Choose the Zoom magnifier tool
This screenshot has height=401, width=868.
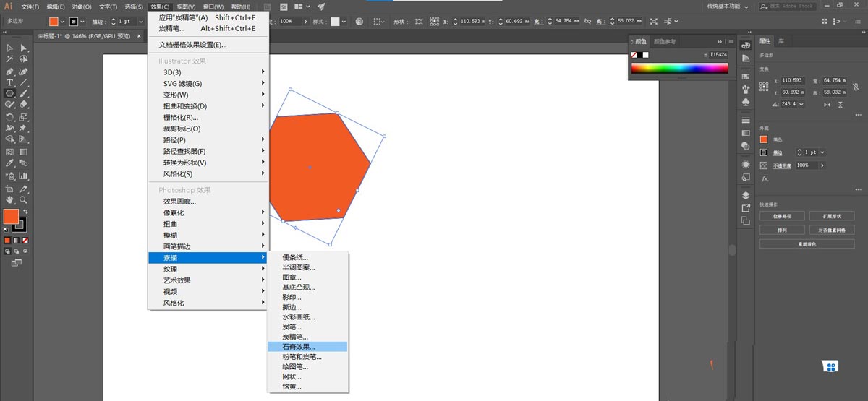coord(24,199)
